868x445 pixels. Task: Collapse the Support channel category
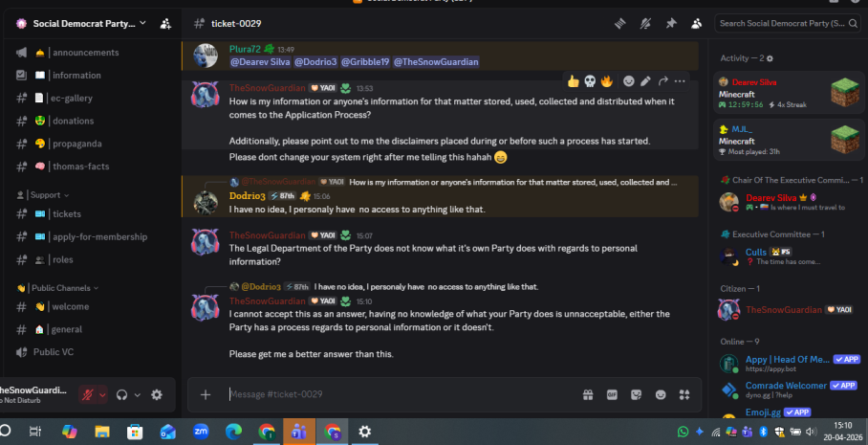click(45, 194)
